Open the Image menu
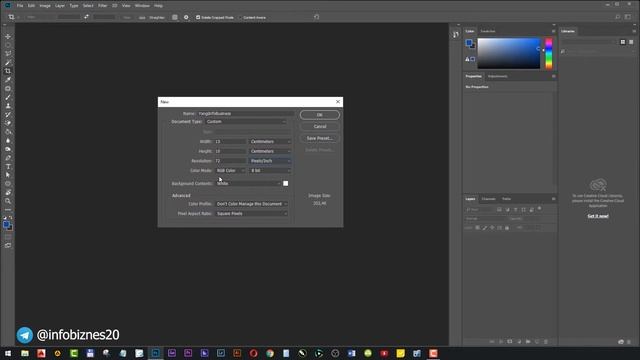Screen dimensions: 640x360 pyautogui.click(x=45, y=6)
